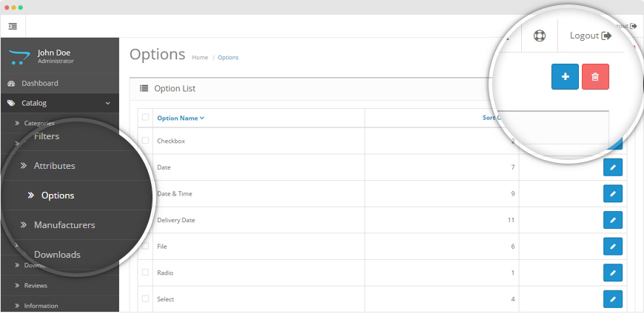The width and height of the screenshot is (644, 314).
Task: Click the Home breadcrumb link
Action: point(200,58)
